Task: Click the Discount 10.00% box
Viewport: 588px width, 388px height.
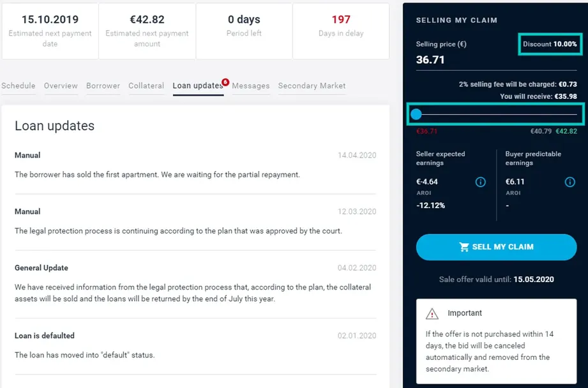Action: (x=550, y=44)
